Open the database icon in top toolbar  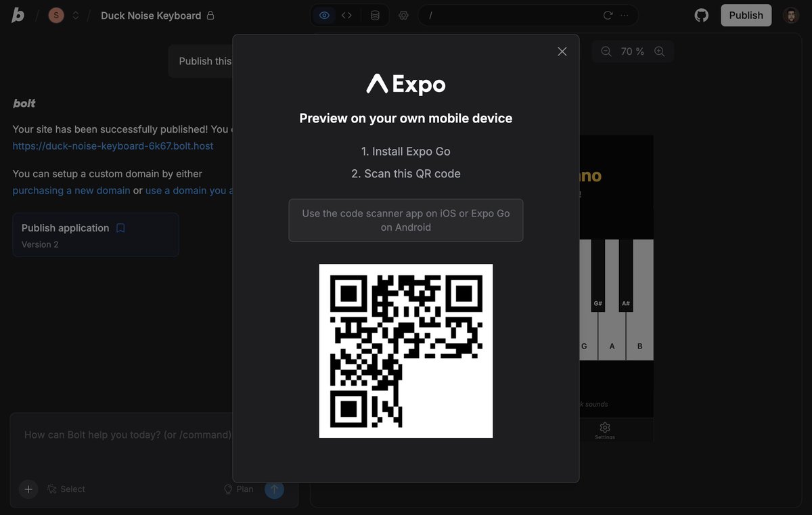pyautogui.click(x=375, y=15)
